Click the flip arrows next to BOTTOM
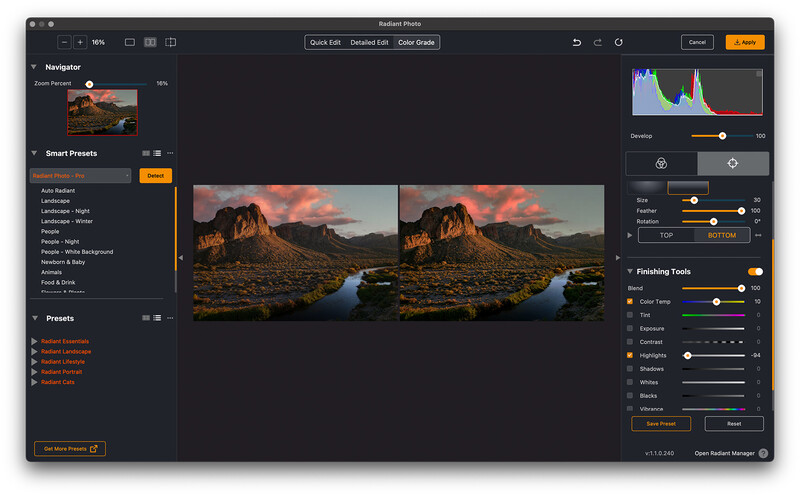Screen dimensions: 800x496 (x=758, y=235)
